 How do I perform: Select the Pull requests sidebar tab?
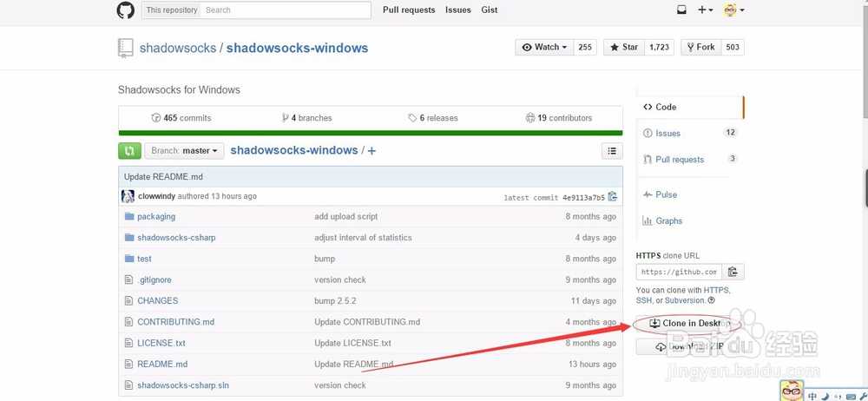690,160
